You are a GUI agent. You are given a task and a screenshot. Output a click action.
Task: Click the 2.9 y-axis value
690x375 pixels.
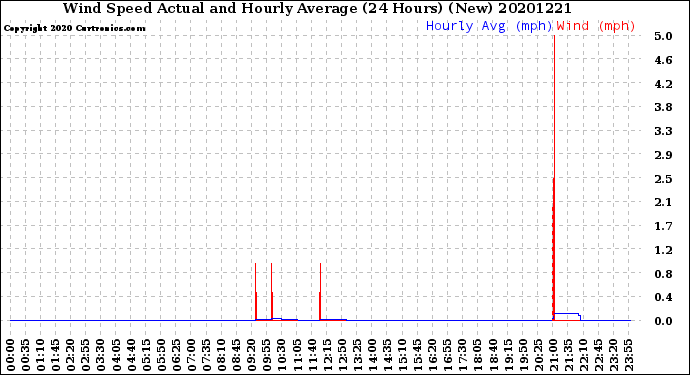(x=663, y=155)
